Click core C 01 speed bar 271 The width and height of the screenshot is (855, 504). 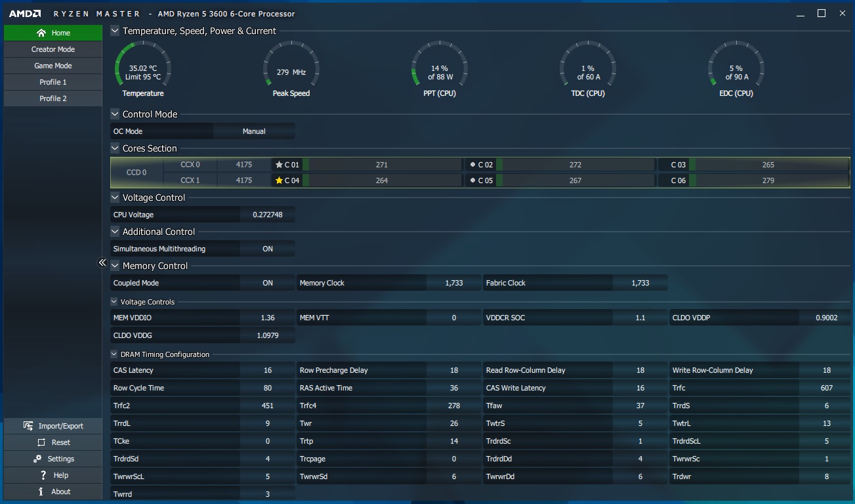(382, 165)
